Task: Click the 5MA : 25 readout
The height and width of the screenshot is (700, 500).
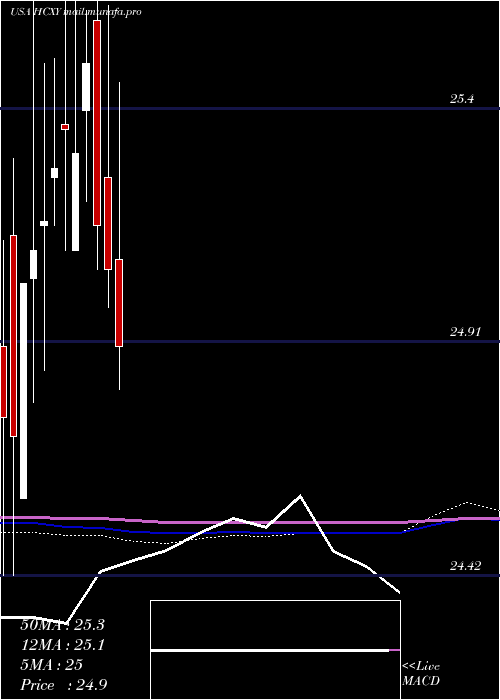Action: coord(51,665)
